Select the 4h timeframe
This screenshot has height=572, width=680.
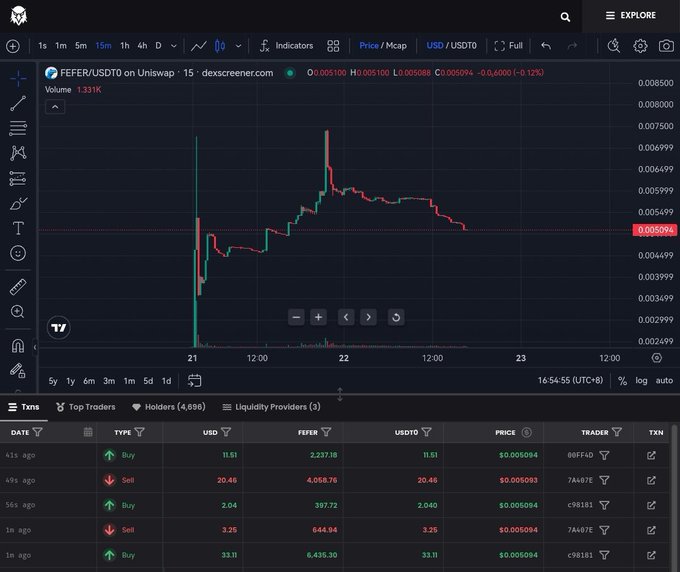(142, 46)
